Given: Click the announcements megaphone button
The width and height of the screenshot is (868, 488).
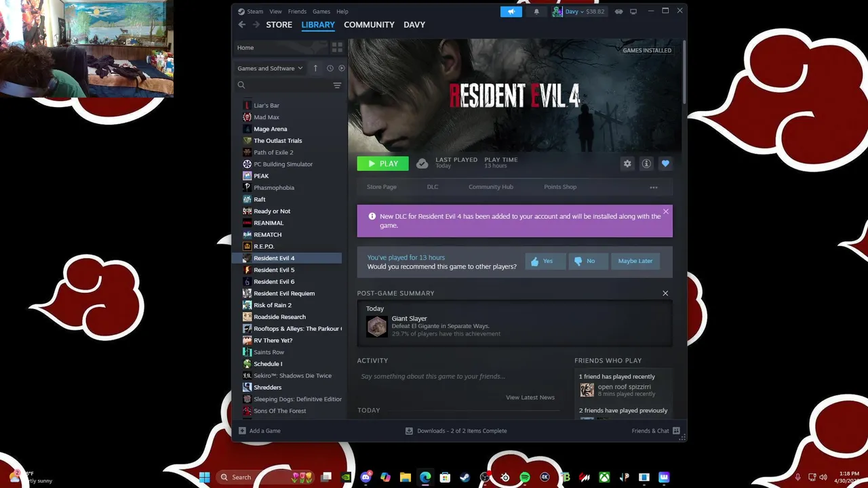Looking at the screenshot, I should point(511,12).
